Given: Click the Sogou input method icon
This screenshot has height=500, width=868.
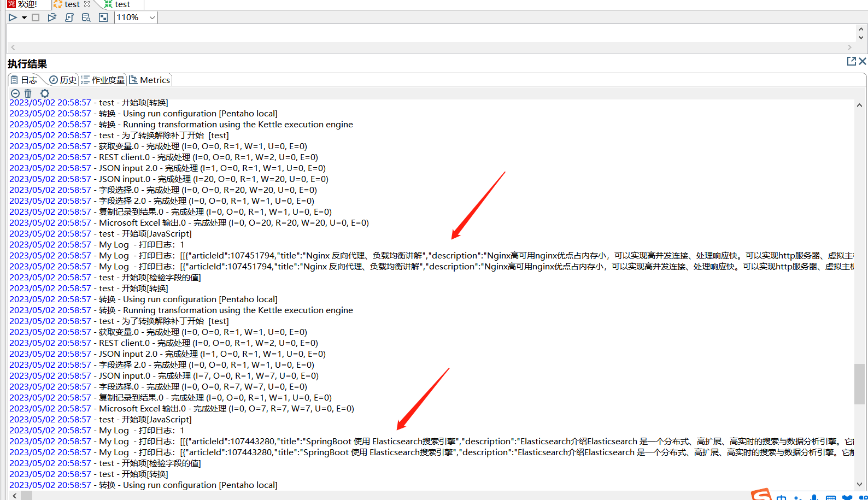Looking at the screenshot, I should 761,495.
